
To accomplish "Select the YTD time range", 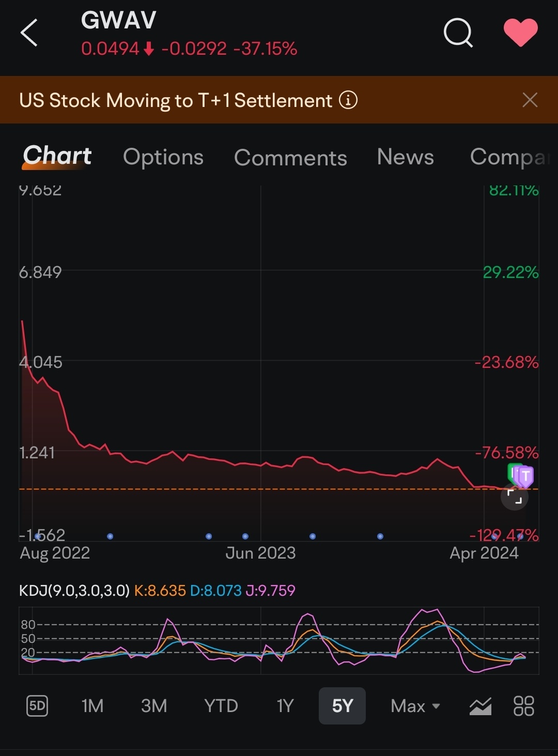I will pos(221,706).
